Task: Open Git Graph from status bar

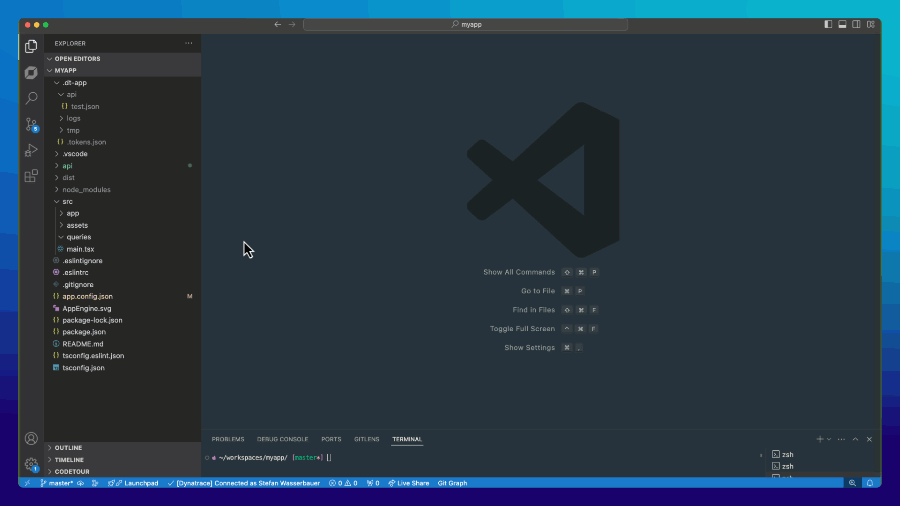Action: (x=452, y=483)
